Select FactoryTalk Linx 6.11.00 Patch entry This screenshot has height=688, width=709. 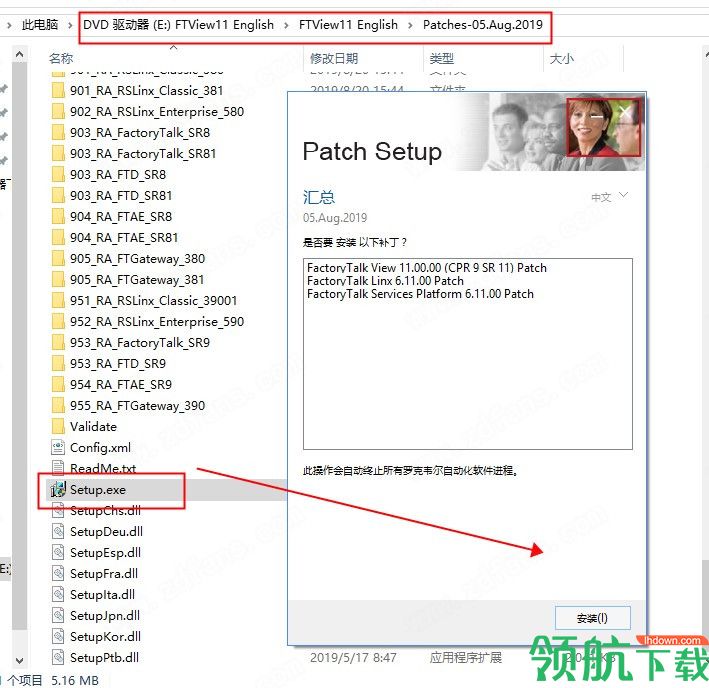[385, 281]
